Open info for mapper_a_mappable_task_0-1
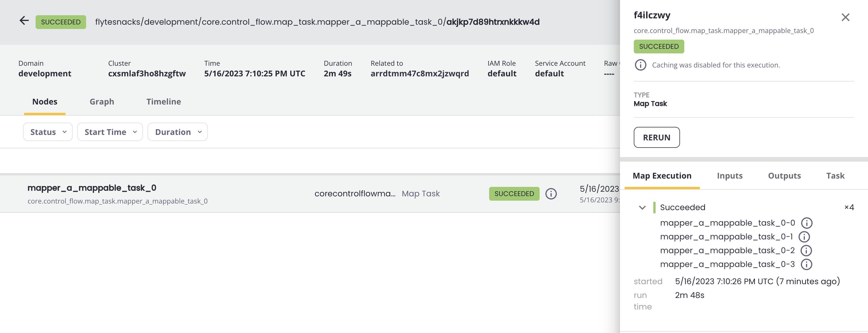This screenshot has height=333, width=868. point(804,237)
